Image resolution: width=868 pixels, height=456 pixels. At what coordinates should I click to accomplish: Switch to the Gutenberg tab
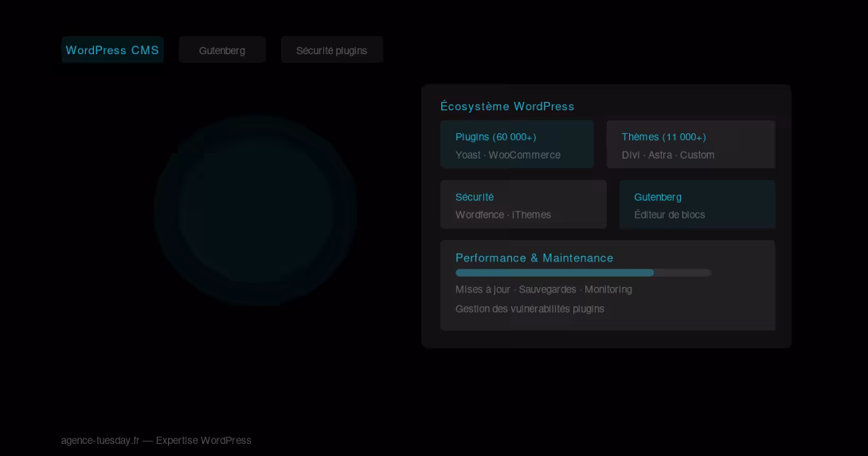coord(222,50)
